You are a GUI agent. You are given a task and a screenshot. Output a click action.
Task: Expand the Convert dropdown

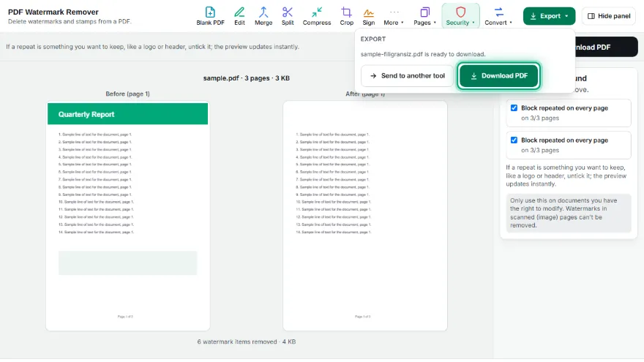[x=498, y=16]
